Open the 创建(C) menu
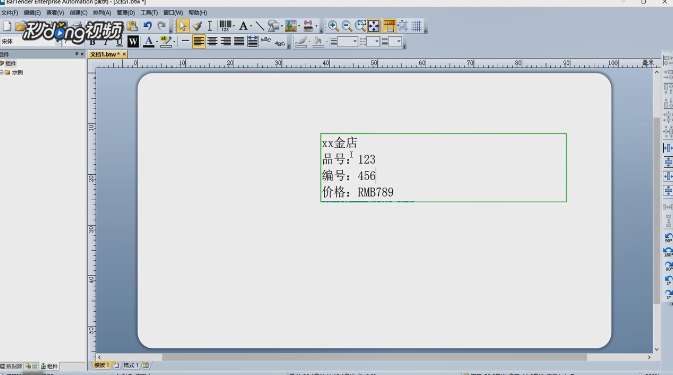This screenshot has height=375, width=673. (78, 13)
